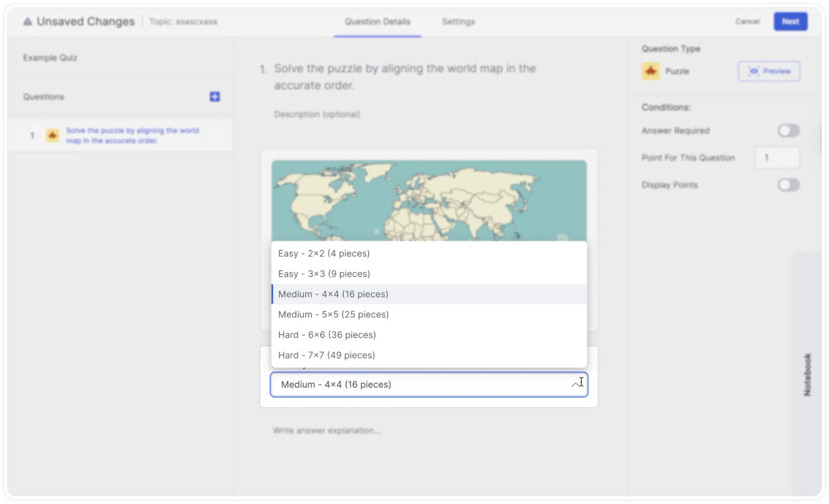The height and width of the screenshot is (504, 829).
Task: Toggle the Display Points switch
Action: coord(788,185)
